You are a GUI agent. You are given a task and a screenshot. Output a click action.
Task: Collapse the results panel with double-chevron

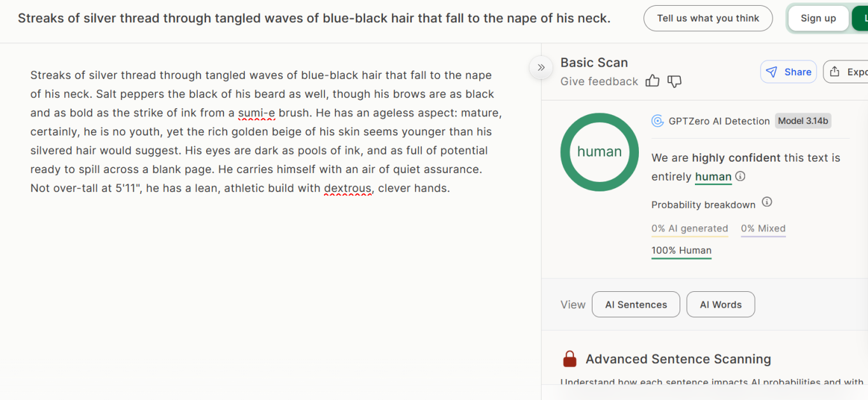[541, 67]
